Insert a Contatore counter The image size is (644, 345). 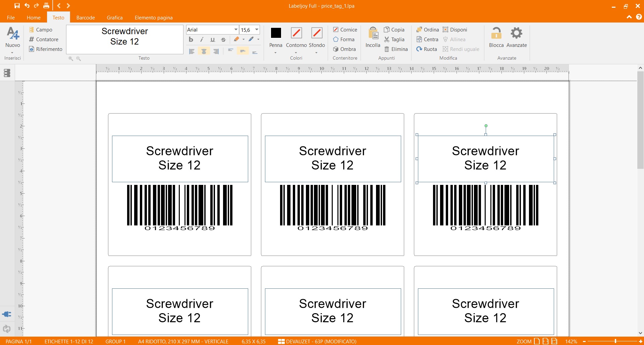[x=44, y=40]
